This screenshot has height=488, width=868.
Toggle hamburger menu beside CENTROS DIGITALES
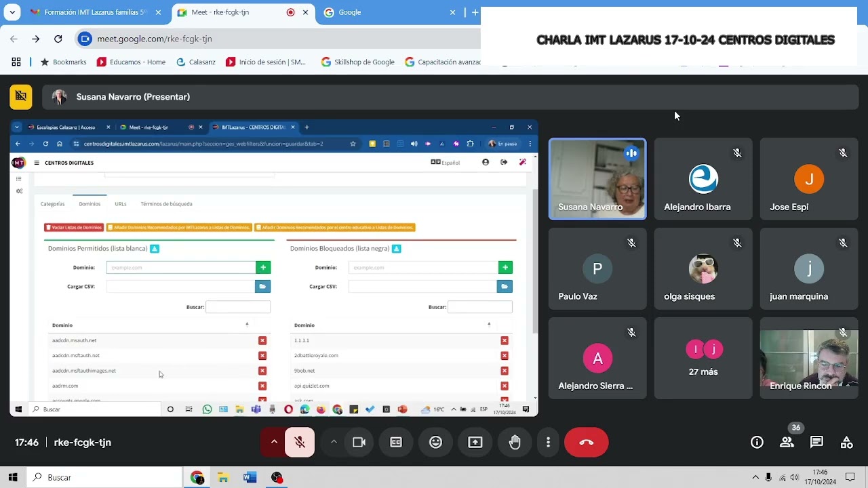coord(37,163)
